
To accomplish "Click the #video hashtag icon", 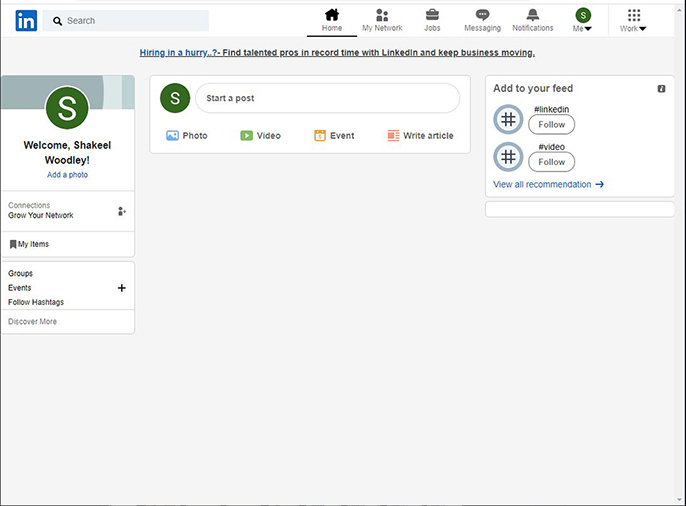I will pos(508,157).
